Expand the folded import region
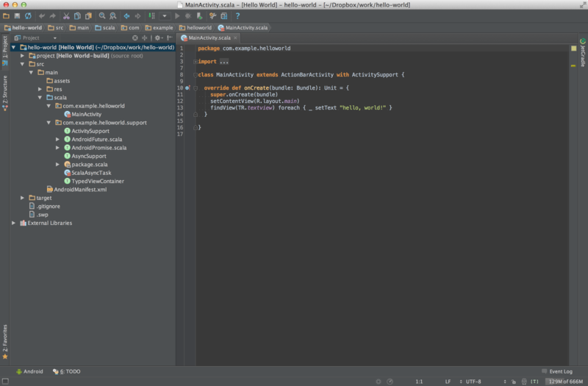588x386 pixels. [195, 62]
